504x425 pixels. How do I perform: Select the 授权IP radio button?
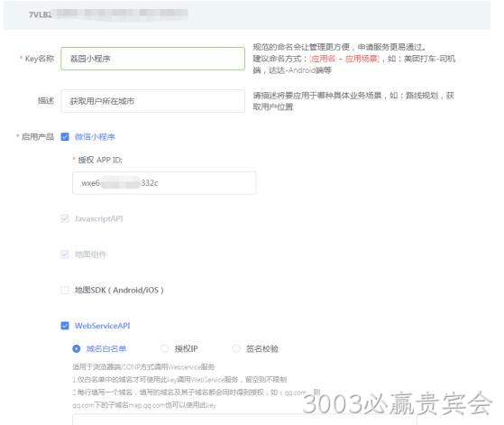coord(165,348)
